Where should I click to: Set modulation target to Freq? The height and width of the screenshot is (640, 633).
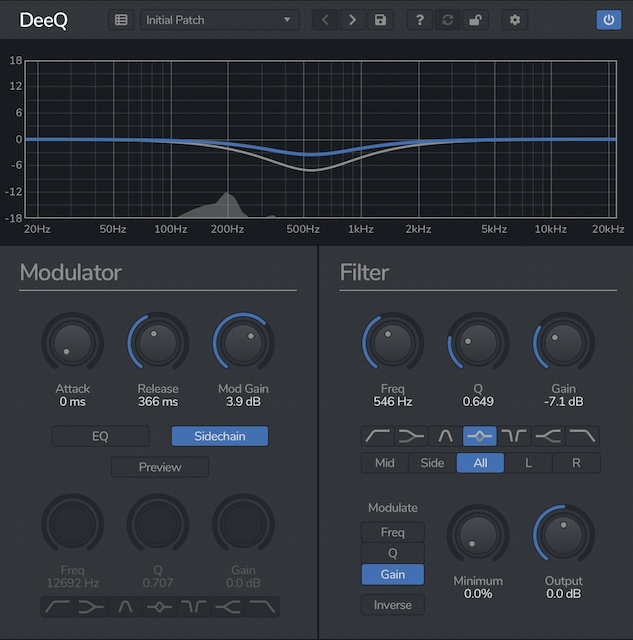(x=392, y=532)
